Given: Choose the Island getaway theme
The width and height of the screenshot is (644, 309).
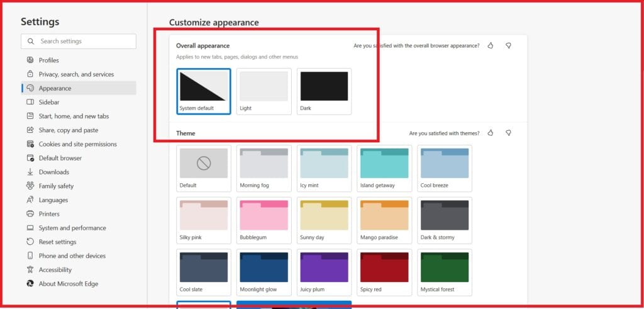Looking at the screenshot, I should click(x=384, y=167).
